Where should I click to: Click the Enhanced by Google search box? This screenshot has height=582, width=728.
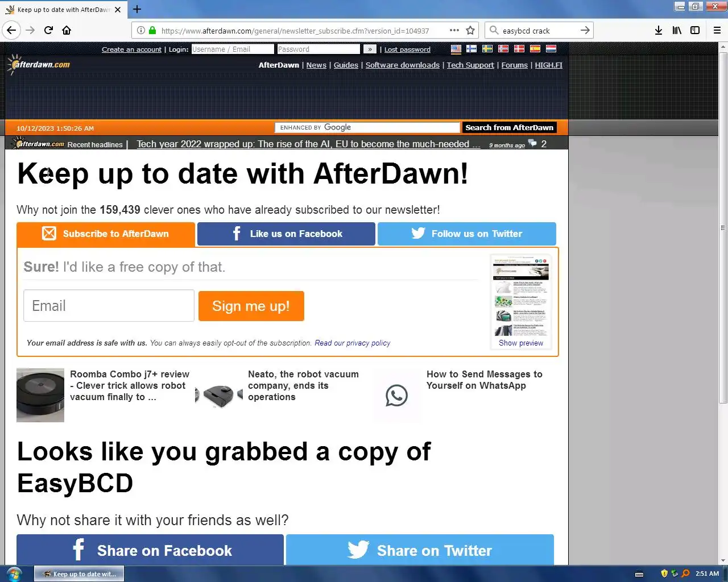pyautogui.click(x=367, y=127)
